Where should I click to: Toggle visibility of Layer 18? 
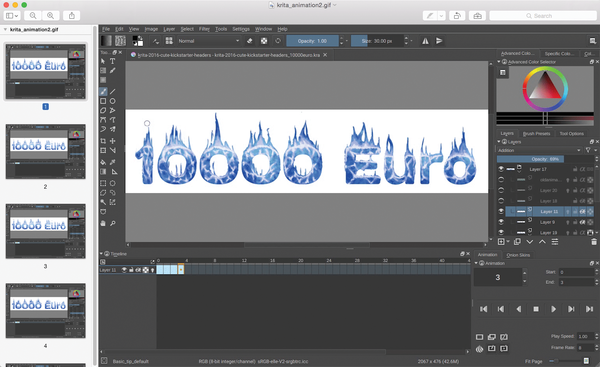501,201
